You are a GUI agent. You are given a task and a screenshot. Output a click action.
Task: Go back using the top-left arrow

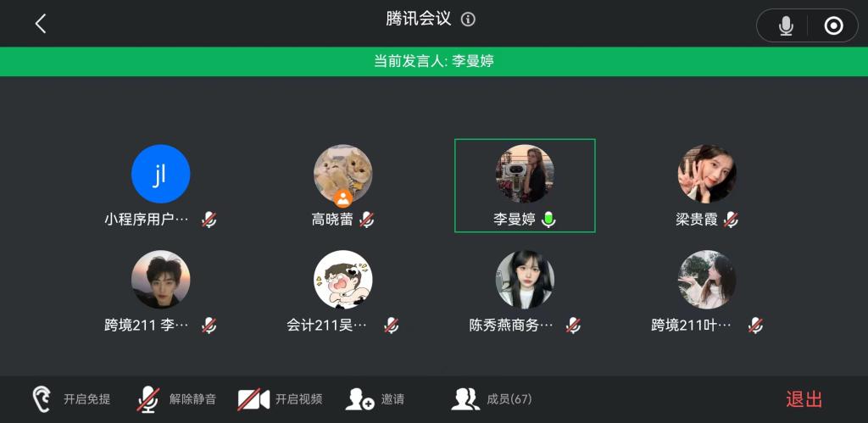coord(41,24)
